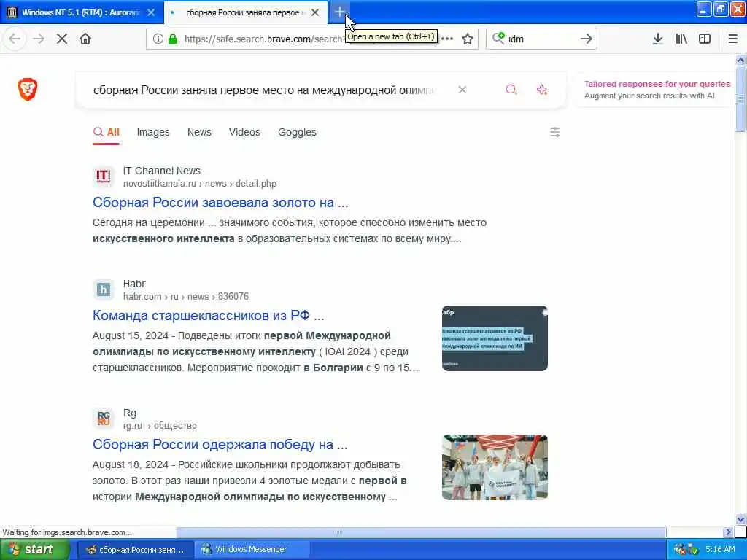747x560 pixels.
Task: Open Команда старшеклассников из РФ result
Action: click(208, 315)
